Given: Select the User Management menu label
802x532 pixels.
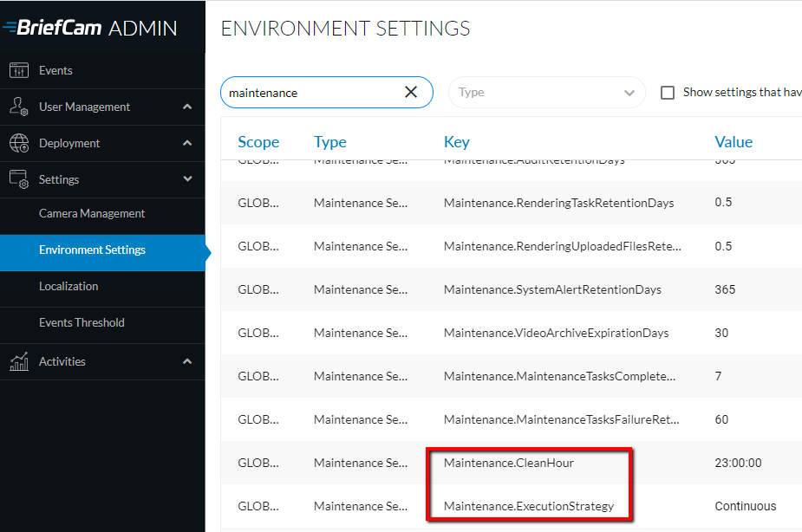Looking at the screenshot, I should 84,107.
